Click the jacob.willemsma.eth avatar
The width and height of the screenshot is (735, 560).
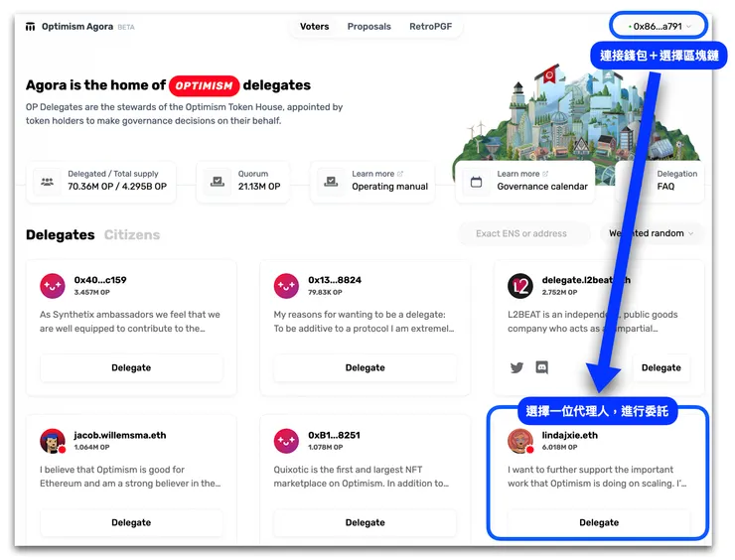pos(52,441)
